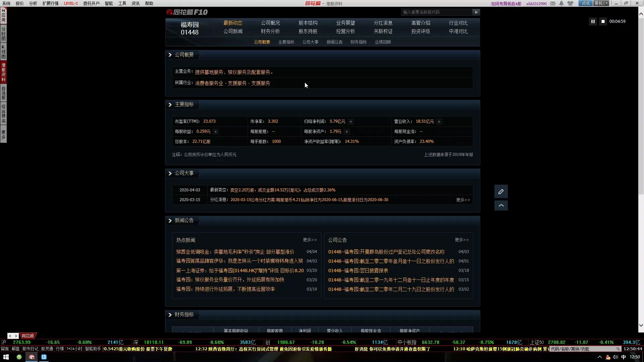Open the 股本结构 tab

[308, 23]
